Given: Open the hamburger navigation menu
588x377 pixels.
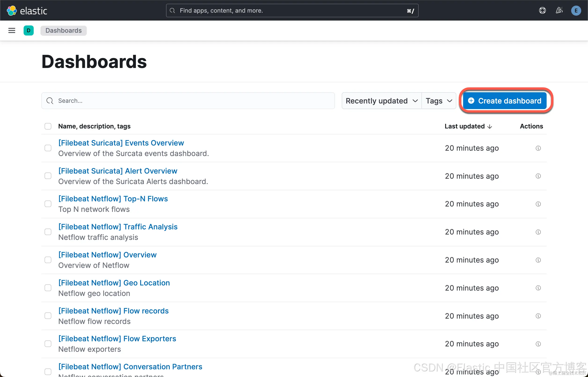Looking at the screenshot, I should pos(12,31).
